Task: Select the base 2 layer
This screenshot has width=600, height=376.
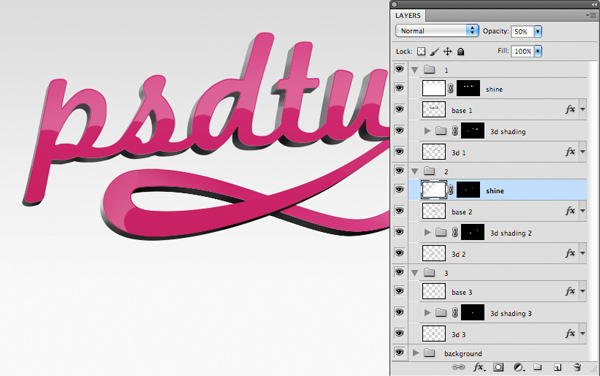Action: pyautogui.click(x=497, y=211)
